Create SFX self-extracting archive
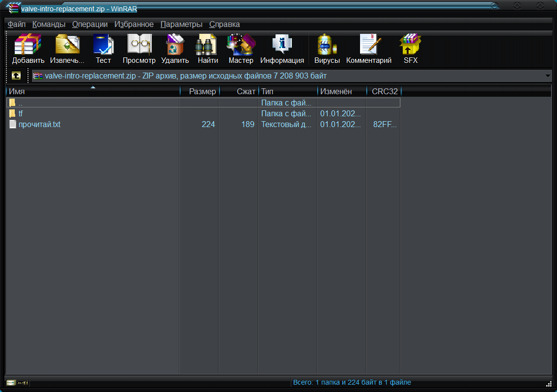The width and height of the screenshot is (557, 392). [411, 44]
